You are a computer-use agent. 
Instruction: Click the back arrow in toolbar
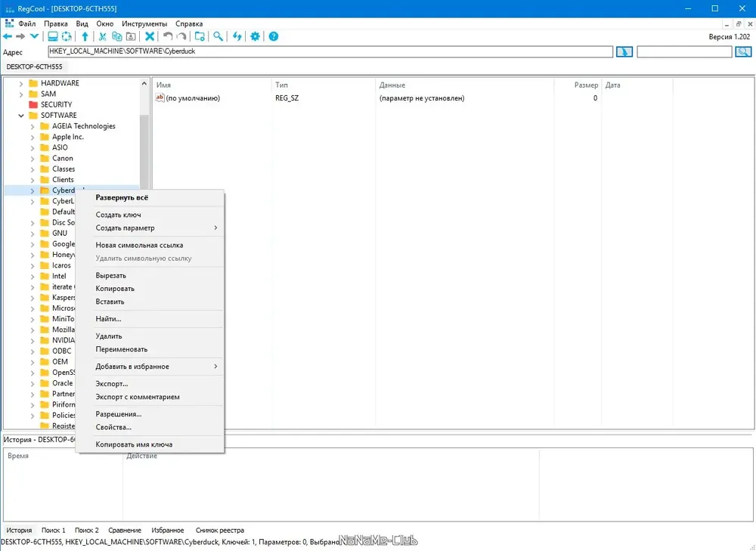coord(8,36)
